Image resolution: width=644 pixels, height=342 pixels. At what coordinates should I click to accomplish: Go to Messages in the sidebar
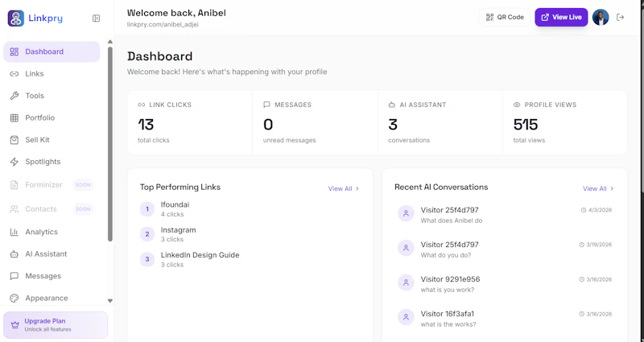[x=52, y=276]
